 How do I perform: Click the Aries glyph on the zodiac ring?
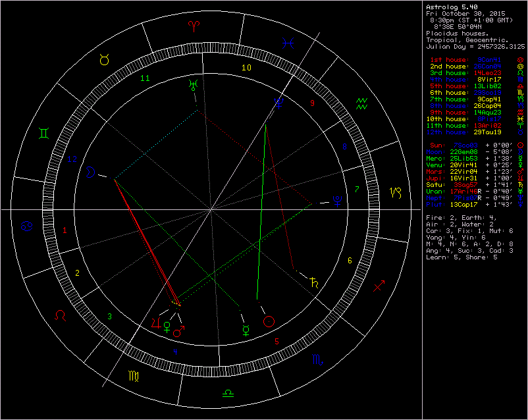(194, 26)
